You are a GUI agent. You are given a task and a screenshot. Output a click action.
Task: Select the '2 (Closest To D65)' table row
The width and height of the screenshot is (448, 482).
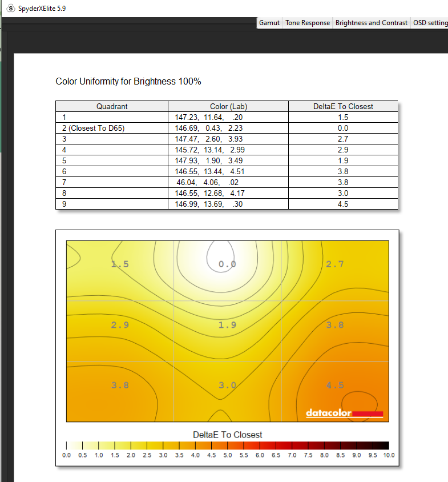point(93,128)
